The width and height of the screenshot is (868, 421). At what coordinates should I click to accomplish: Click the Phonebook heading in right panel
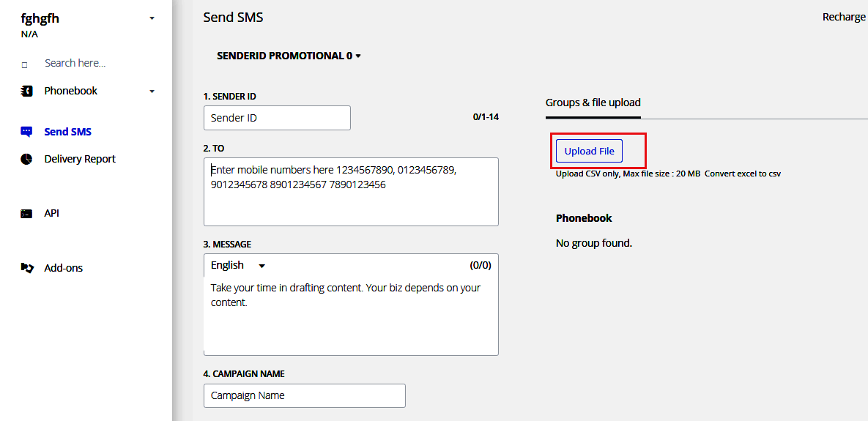pyautogui.click(x=584, y=218)
